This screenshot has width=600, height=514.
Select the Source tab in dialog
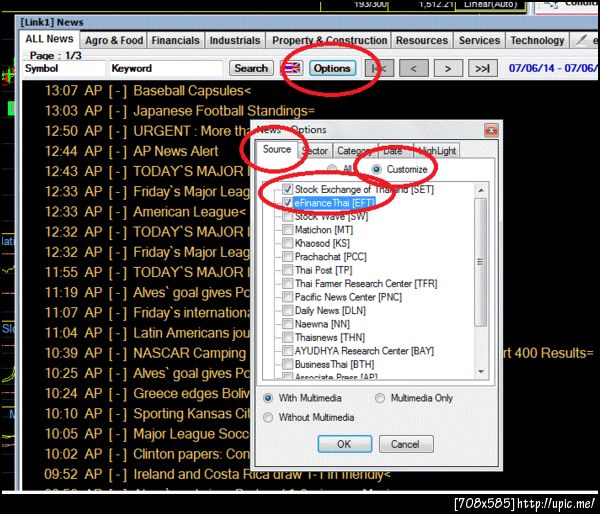click(x=277, y=149)
